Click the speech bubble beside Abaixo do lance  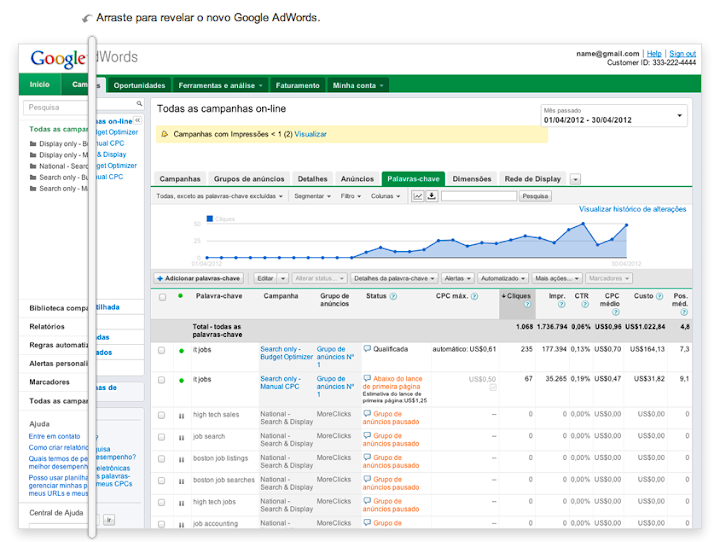pyautogui.click(x=367, y=378)
